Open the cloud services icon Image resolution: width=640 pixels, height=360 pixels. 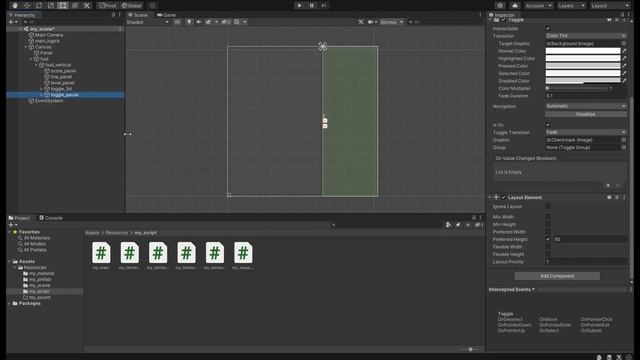coord(515,6)
